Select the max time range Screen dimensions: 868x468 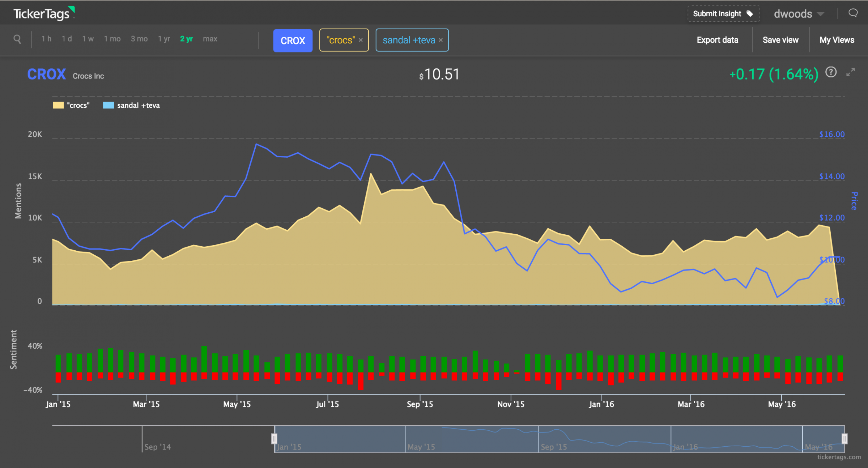click(x=210, y=39)
